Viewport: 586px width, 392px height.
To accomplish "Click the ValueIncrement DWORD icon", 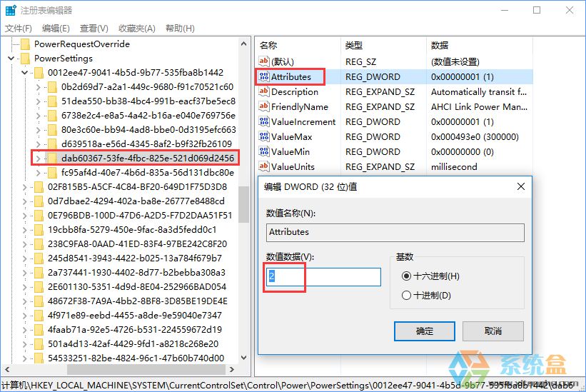I will [x=264, y=121].
